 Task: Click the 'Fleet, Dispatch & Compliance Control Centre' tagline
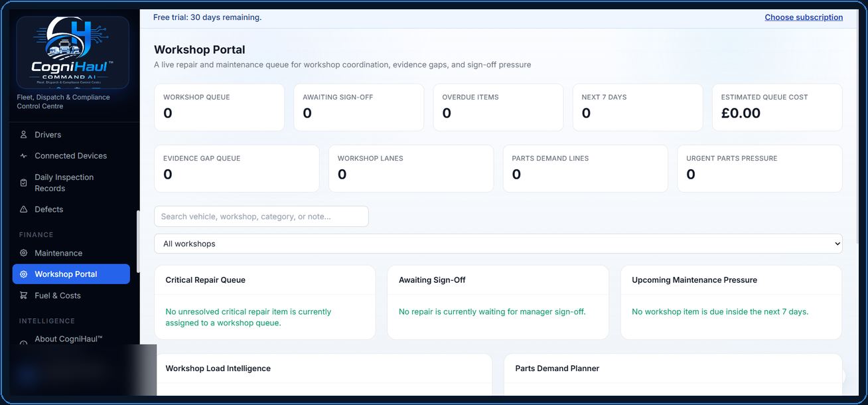pos(63,102)
